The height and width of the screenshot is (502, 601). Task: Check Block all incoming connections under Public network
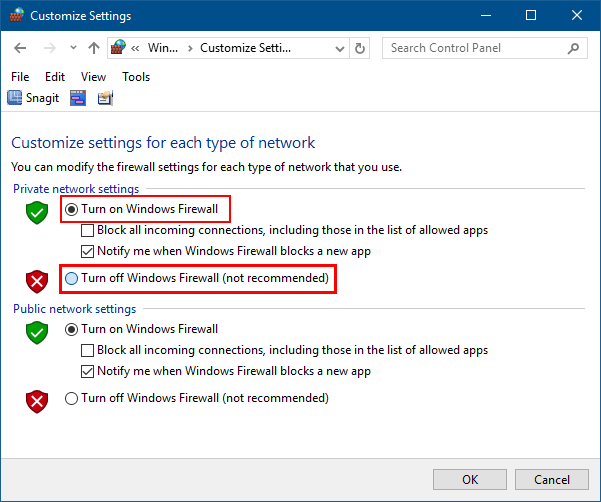[x=87, y=350]
